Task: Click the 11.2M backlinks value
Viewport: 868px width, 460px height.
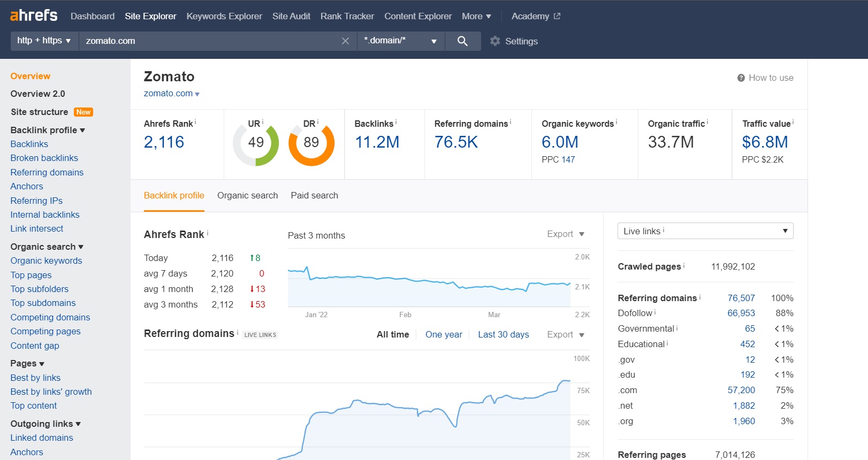Action: click(x=377, y=142)
